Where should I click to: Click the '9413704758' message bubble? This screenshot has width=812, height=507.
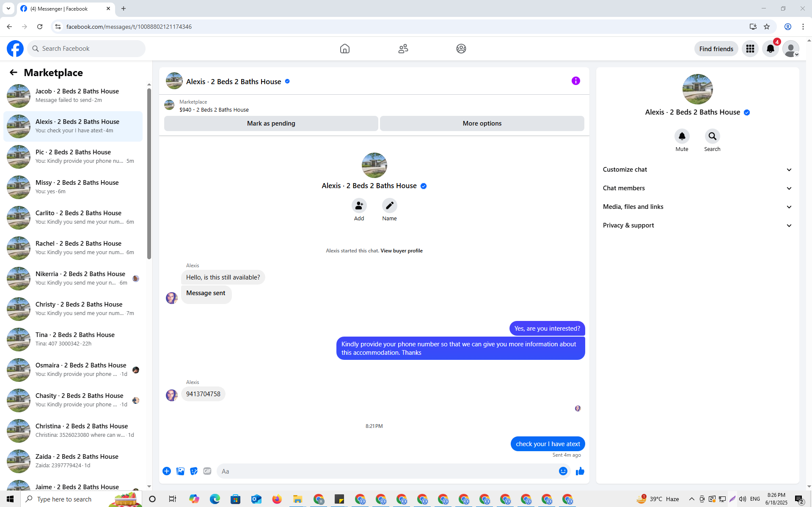(203, 394)
